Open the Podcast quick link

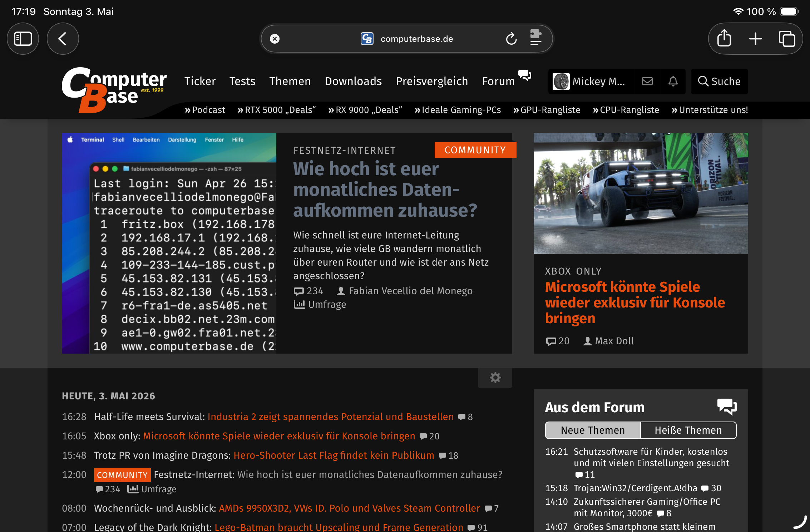[205, 110]
